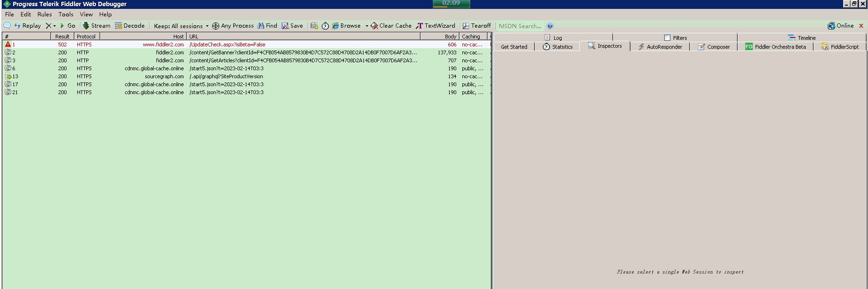Sort by the Protocol column header
Image resolution: width=868 pixels, height=289 pixels.
[x=87, y=36]
